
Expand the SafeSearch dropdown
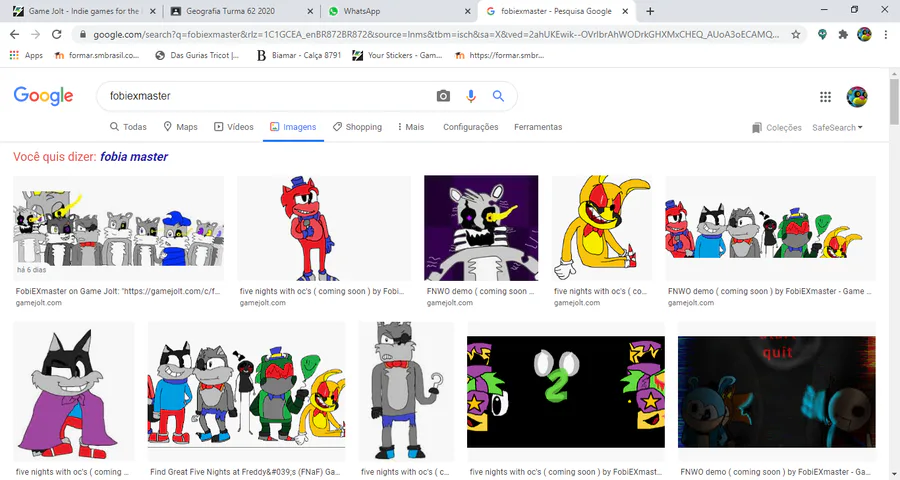[x=837, y=127]
